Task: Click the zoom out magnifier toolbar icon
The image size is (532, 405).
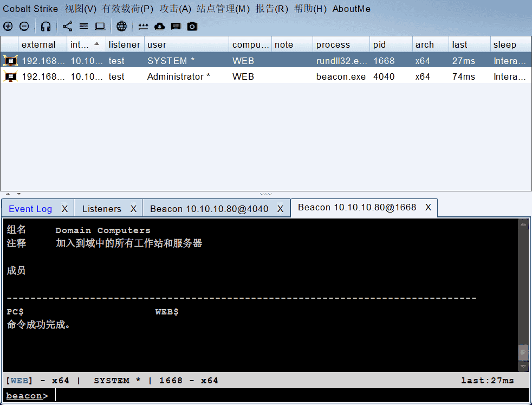Action: [25, 26]
